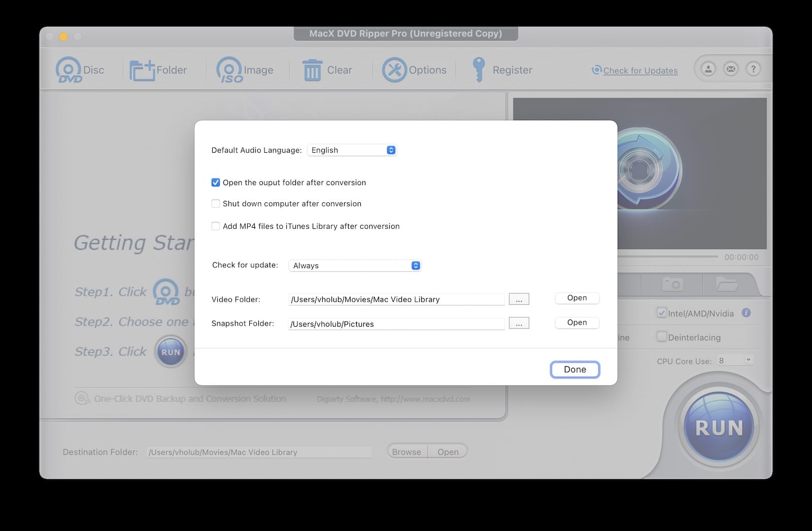Browse for Snapshot Folder with ellipsis button
Screen dimensions: 812x531
519,323
